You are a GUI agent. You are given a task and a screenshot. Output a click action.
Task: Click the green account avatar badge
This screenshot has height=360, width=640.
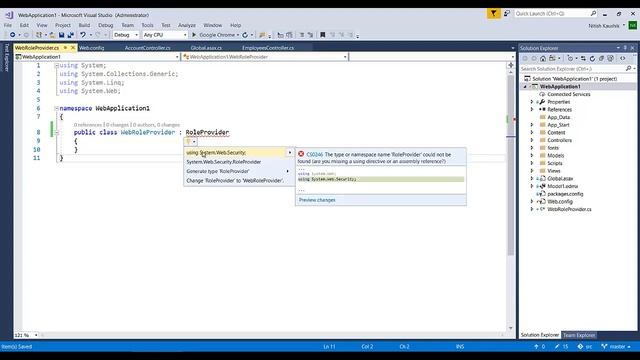click(x=632, y=25)
